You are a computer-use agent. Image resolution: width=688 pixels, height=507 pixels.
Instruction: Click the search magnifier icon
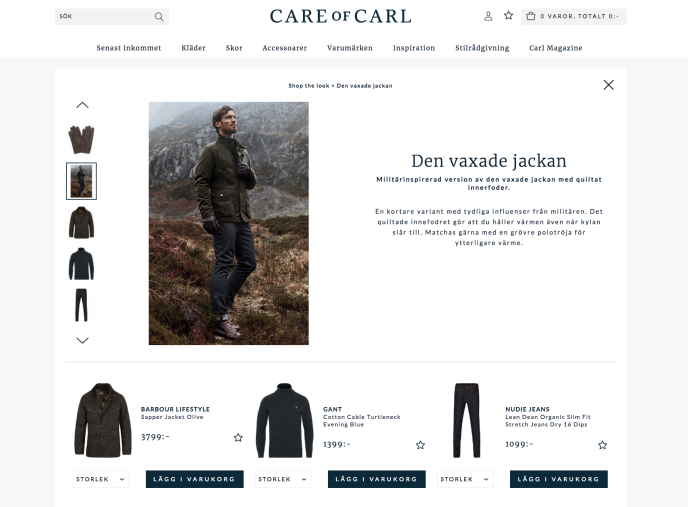tap(159, 17)
